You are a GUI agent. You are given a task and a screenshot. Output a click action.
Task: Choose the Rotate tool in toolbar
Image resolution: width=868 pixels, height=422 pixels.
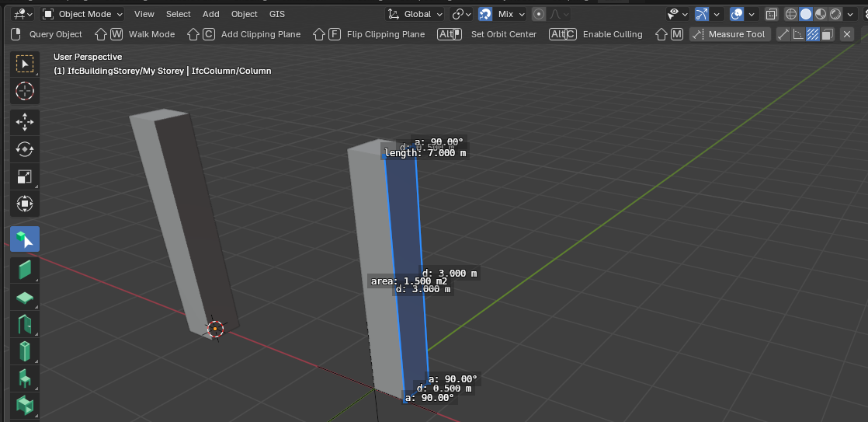pyautogui.click(x=25, y=149)
